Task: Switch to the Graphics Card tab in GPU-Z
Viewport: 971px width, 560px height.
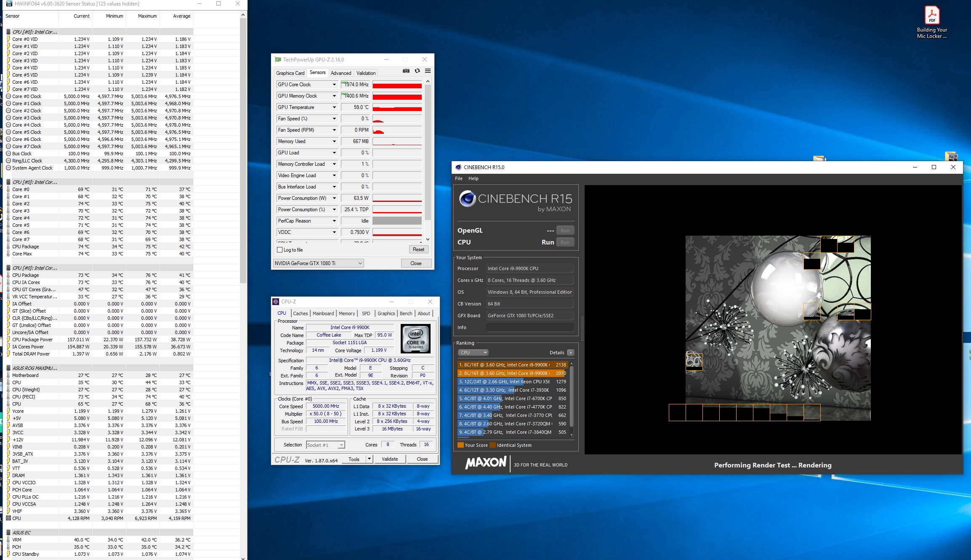Action: pyautogui.click(x=290, y=73)
